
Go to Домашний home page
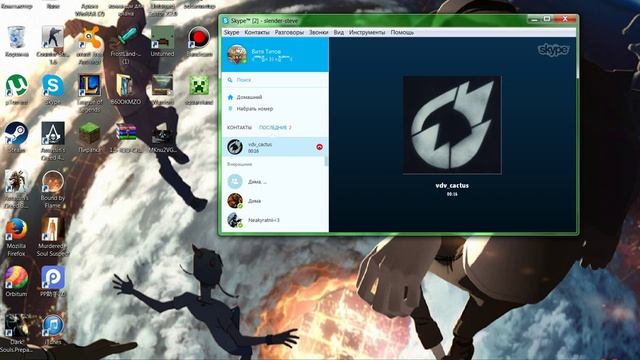pos(249,97)
